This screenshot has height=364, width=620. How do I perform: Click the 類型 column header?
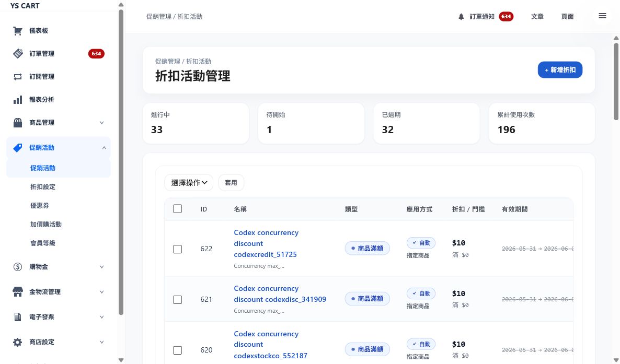[x=351, y=209]
